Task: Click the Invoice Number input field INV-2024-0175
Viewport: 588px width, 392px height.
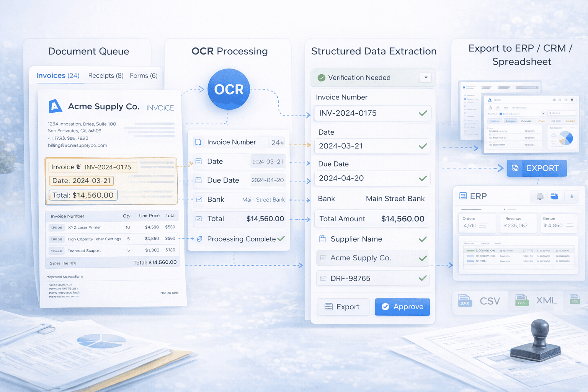Action: tap(372, 113)
